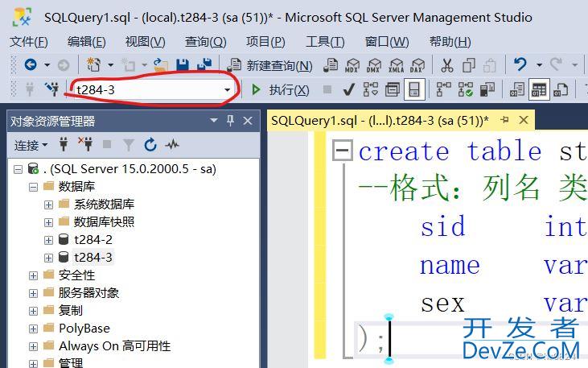Parse query with the checkmark icon
The height and width of the screenshot is (368, 588).
349,89
